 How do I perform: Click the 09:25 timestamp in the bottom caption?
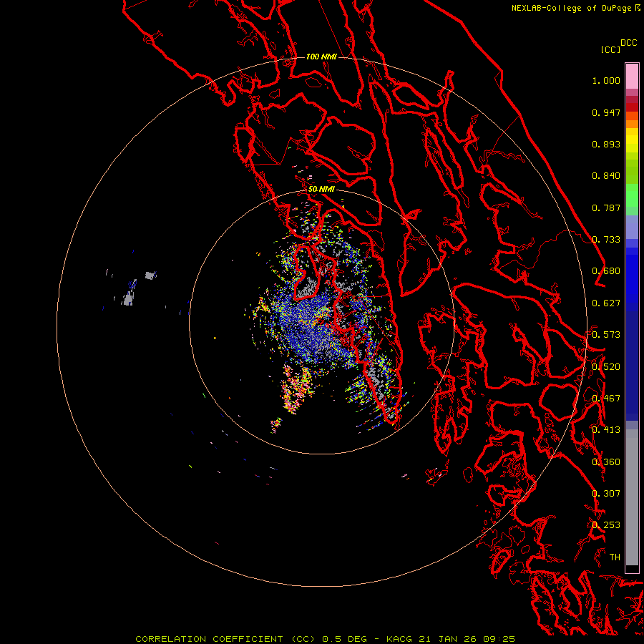(499, 639)
